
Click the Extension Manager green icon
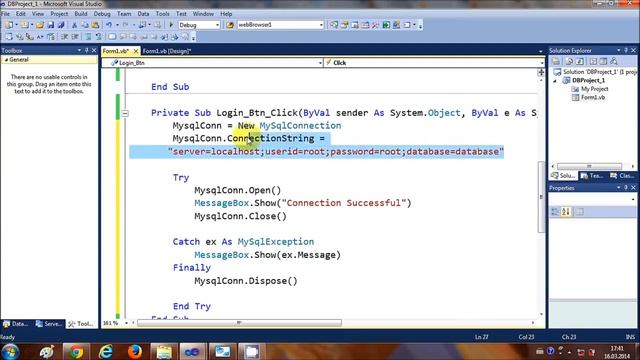tap(386, 25)
